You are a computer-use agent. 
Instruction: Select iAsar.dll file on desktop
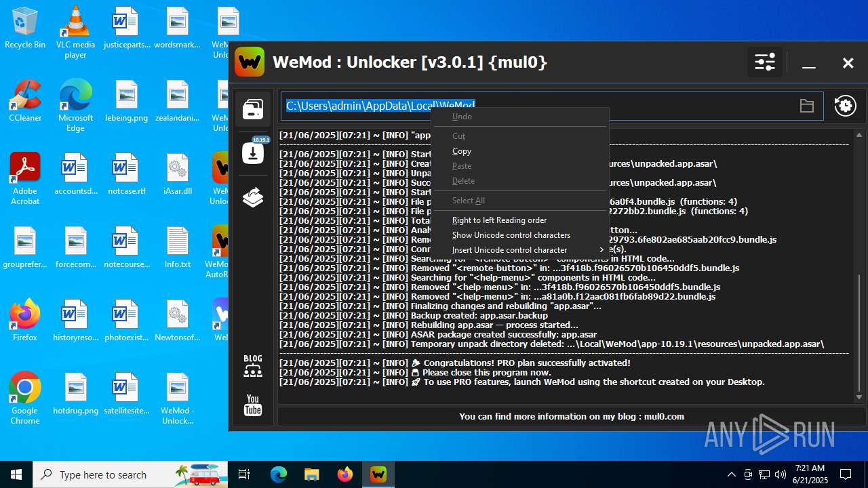(x=178, y=176)
